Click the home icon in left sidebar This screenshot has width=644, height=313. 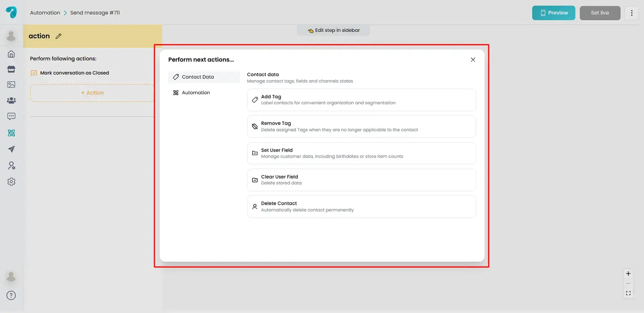click(11, 54)
